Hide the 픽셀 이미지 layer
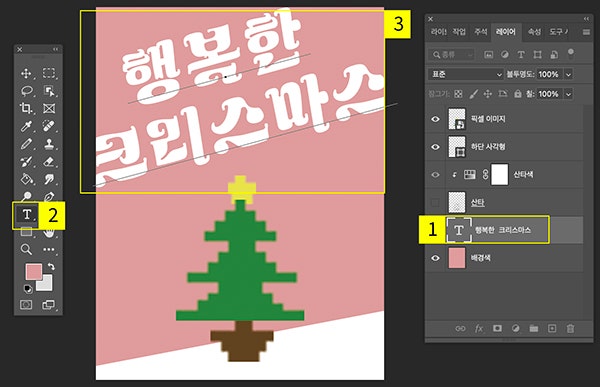The height and width of the screenshot is (387, 600). point(435,119)
